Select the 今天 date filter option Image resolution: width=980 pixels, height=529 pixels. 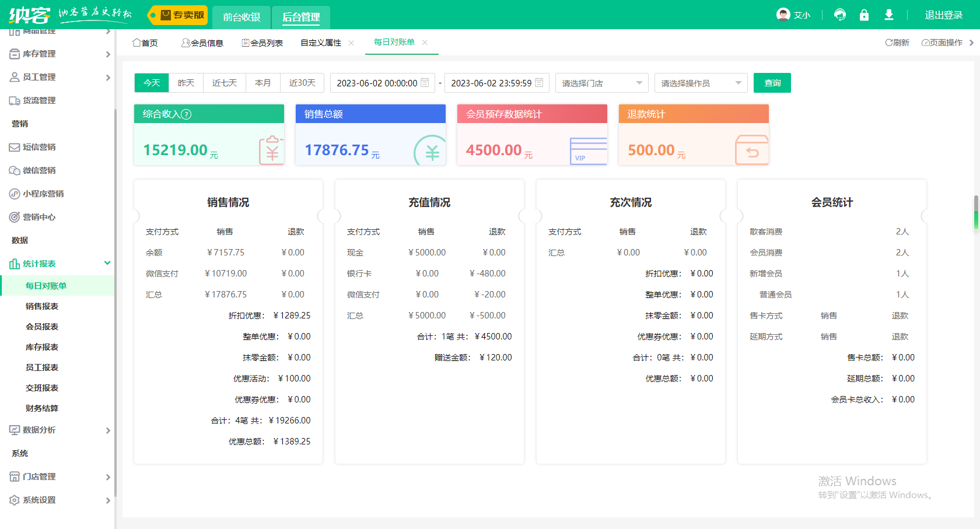pos(151,83)
